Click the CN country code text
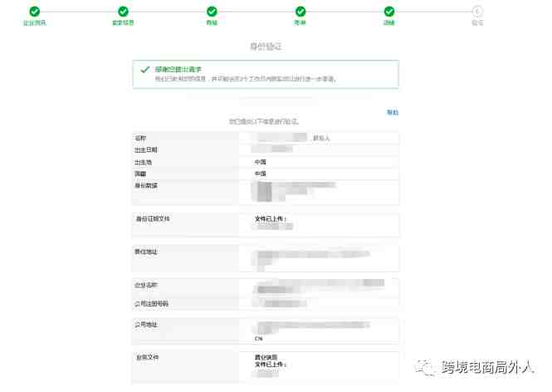The height and width of the screenshot is (392, 552). tap(259, 339)
